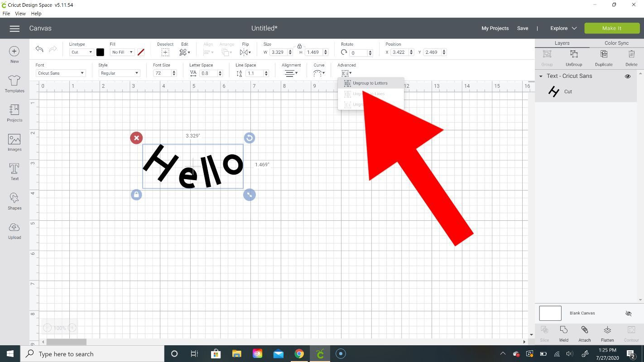Open the Font dropdown showing Cricut Sans
This screenshot has height=362, width=644.
pos(61,73)
